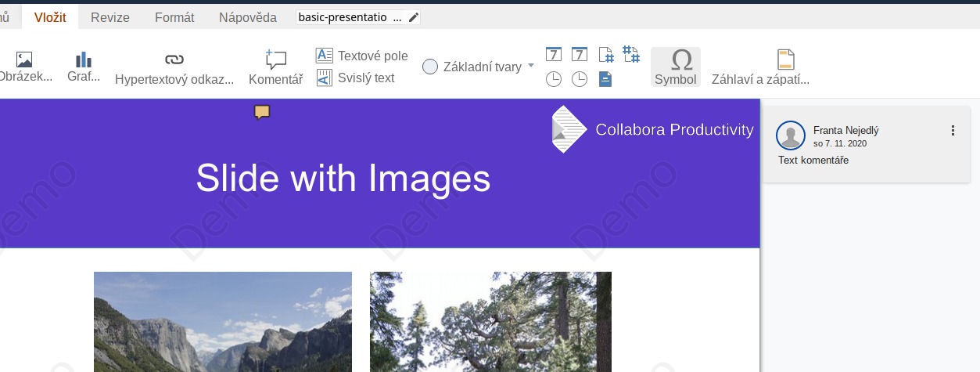Open the three-dot menu of Franta Nejedlý comment
The width and height of the screenshot is (980, 372).
click(953, 131)
